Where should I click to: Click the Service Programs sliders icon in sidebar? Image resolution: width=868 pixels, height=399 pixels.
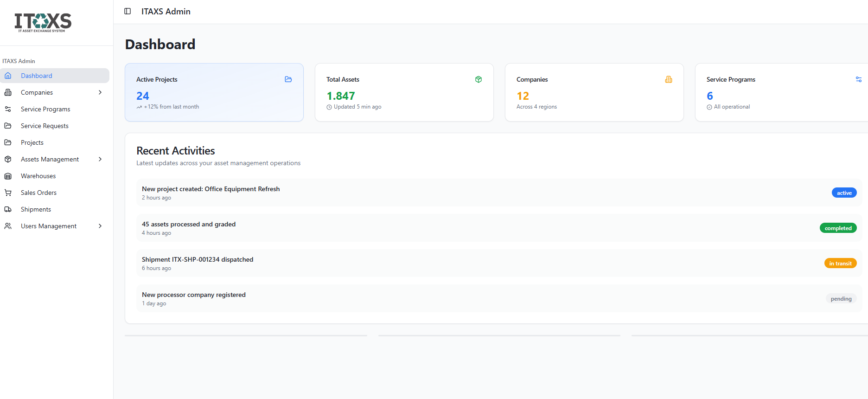coord(8,109)
